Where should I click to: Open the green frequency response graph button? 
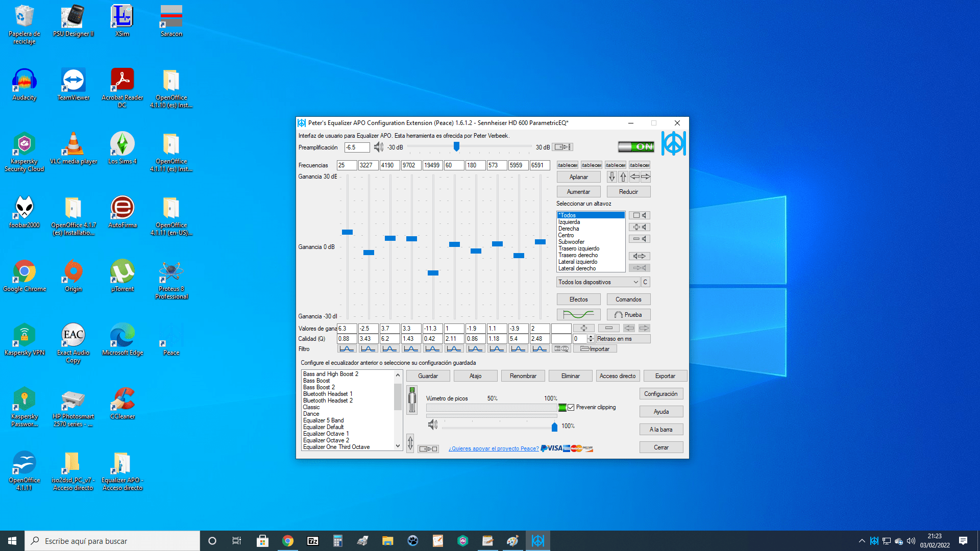579,315
